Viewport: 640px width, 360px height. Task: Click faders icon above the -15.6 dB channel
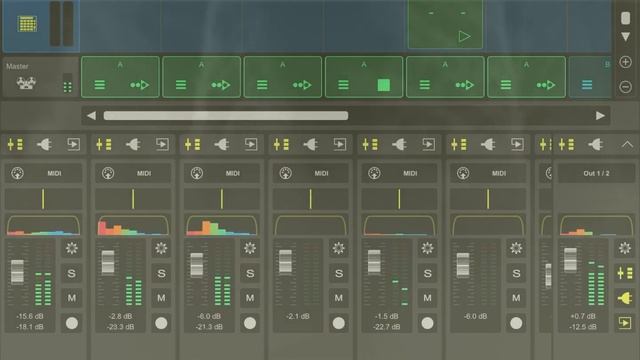(x=16, y=144)
